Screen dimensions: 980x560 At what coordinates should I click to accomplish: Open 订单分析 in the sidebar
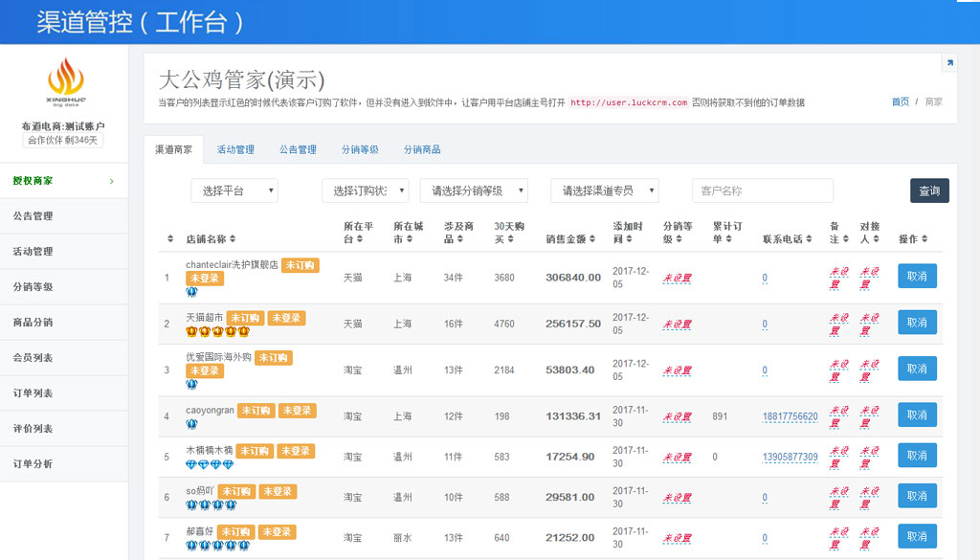[x=64, y=463]
